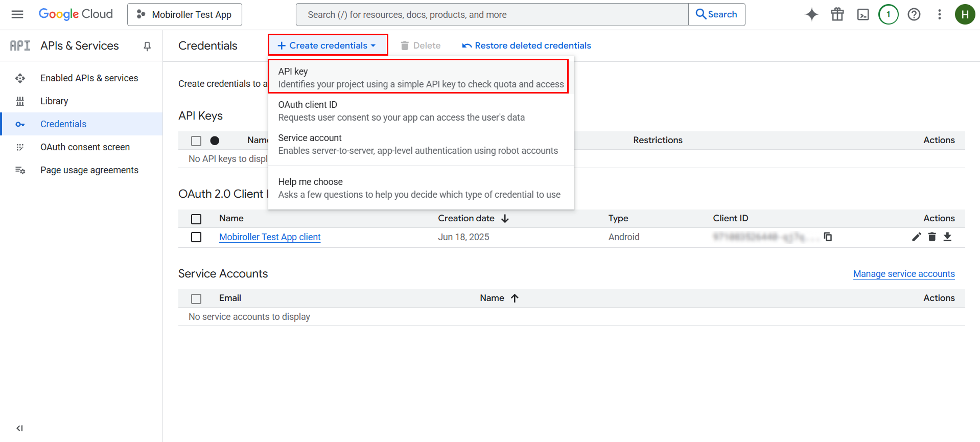Click the Enabled APIs diamond icon
The width and height of the screenshot is (980, 442).
[x=20, y=78]
